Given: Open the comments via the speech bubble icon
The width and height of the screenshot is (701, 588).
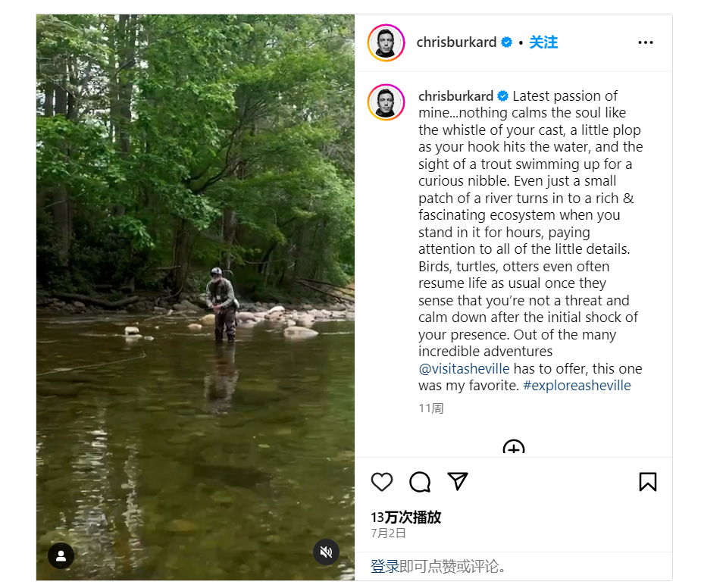Looking at the screenshot, I should coord(420,482).
